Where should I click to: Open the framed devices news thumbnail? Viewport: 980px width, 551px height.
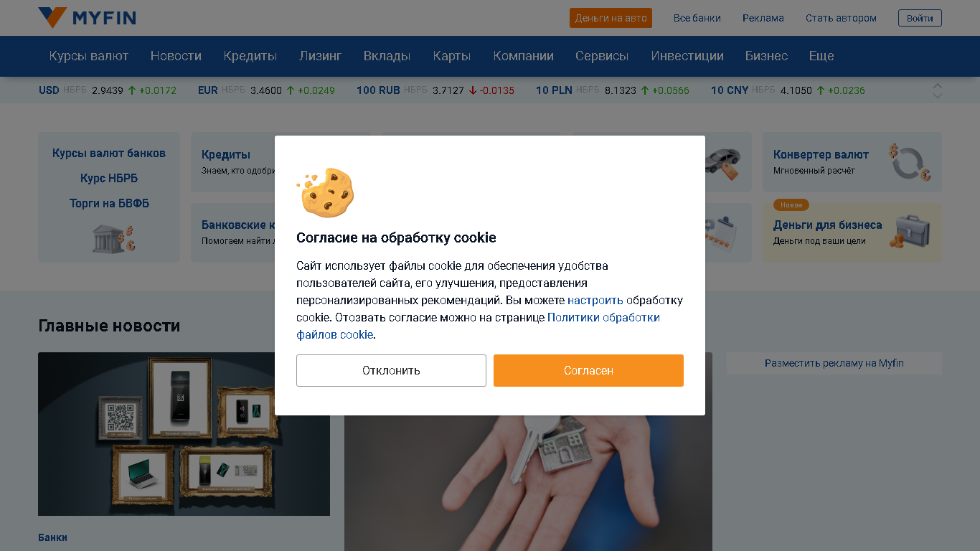click(184, 433)
